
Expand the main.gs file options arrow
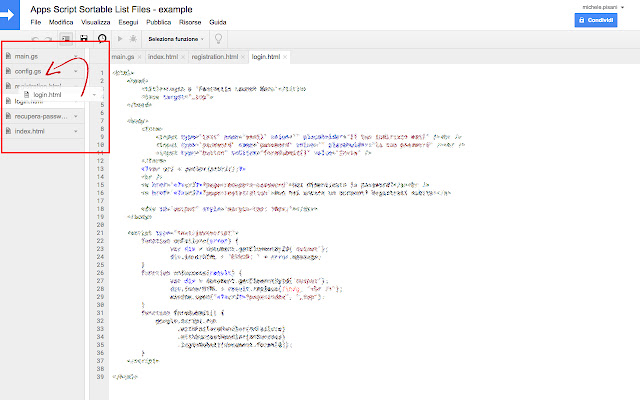pyautogui.click(x=75, y=56)
